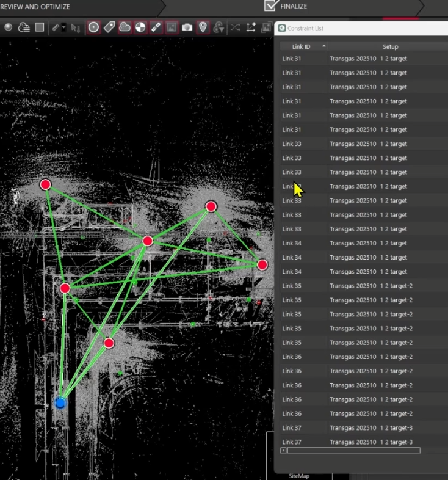Toggle the black-and-white target display button
Viewport: 448px width, 480px height.
[140, 27]
